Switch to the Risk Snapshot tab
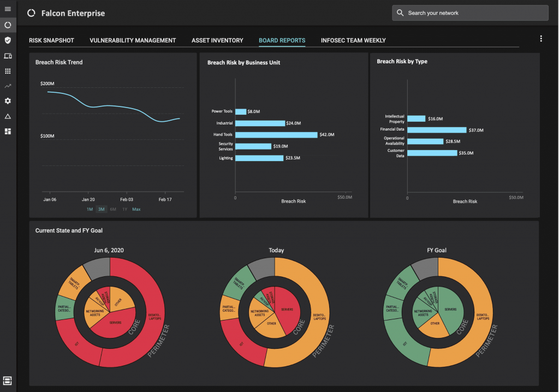The image size is (559, 392). pos(51,40)
